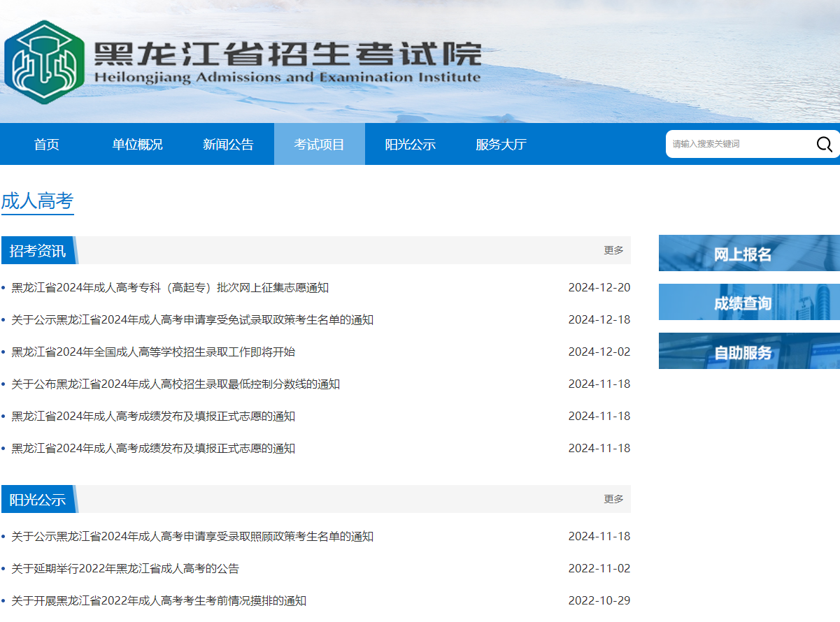
Task: Open the 单位概况 overview page
Action: tap(137, 144)
